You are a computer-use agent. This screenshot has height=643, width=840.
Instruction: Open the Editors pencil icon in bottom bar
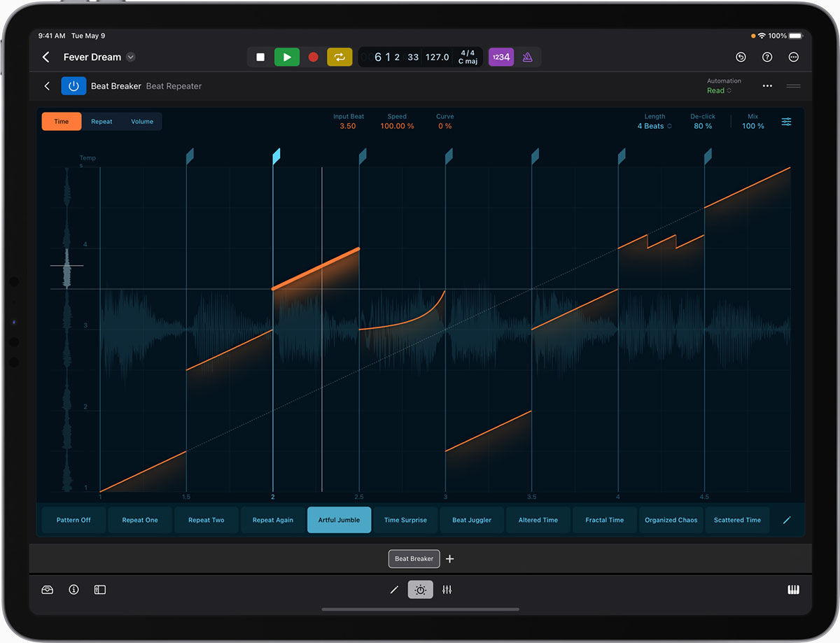pos(394,590)
